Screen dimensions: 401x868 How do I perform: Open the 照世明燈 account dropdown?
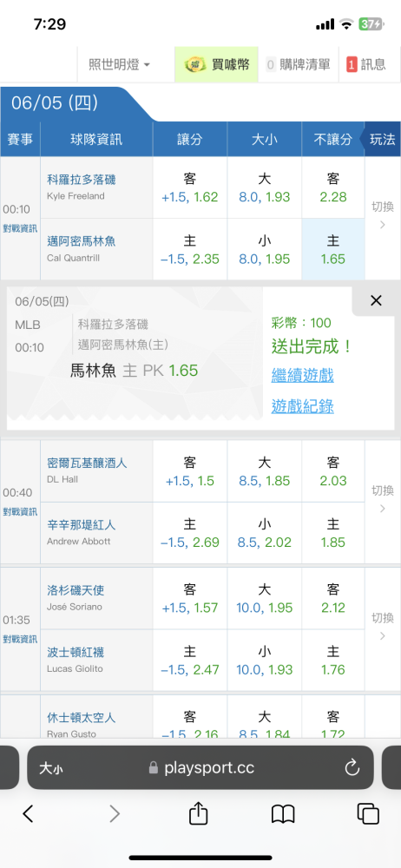click(119, 64)
